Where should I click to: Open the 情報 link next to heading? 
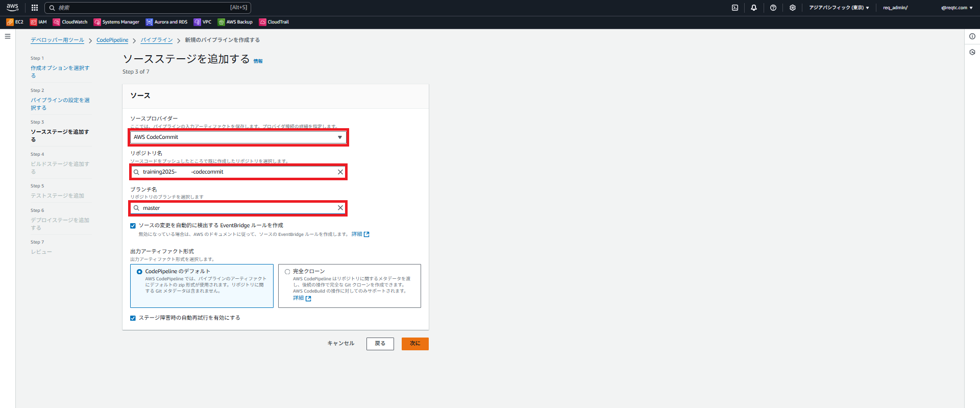coord(258,61)
